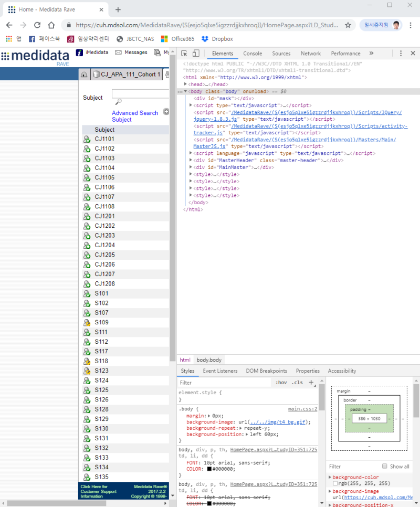Screen dimensions: 420x507
Task: Activate DevTools inspect element picker
Action: pos(184,54)
